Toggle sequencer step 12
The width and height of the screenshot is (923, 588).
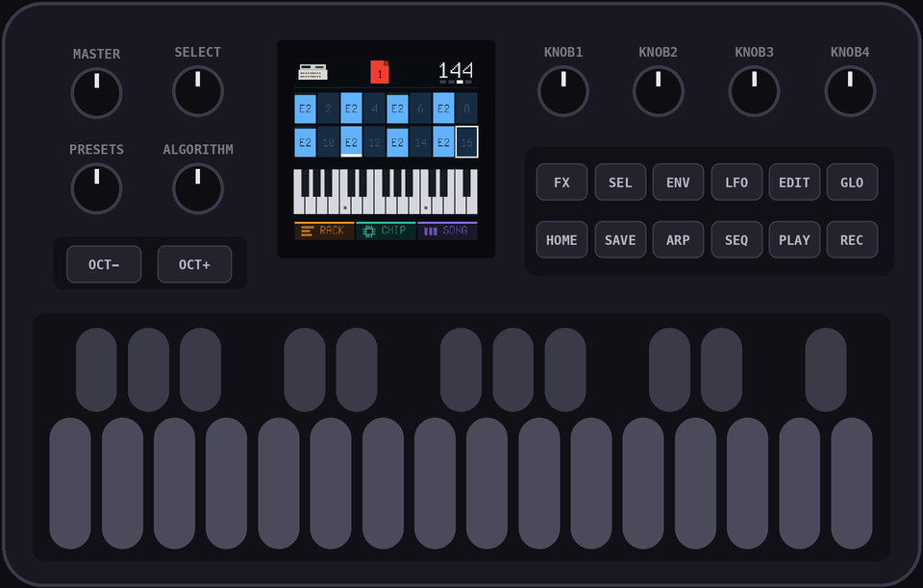point(374,142)
